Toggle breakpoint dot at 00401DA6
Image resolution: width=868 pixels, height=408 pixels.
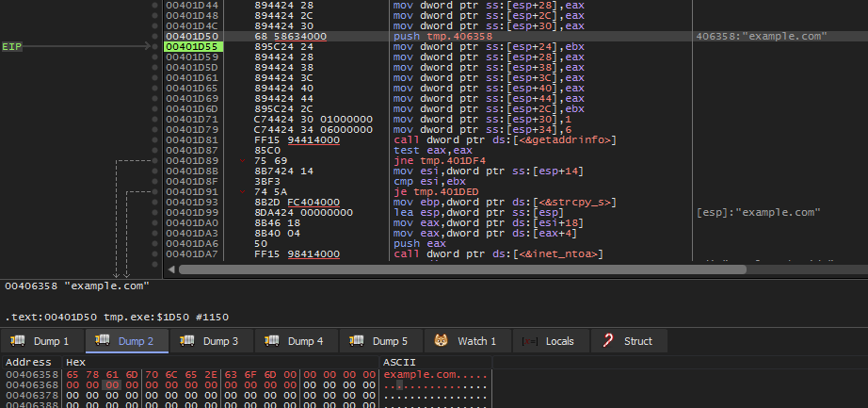tap(155, 244)
